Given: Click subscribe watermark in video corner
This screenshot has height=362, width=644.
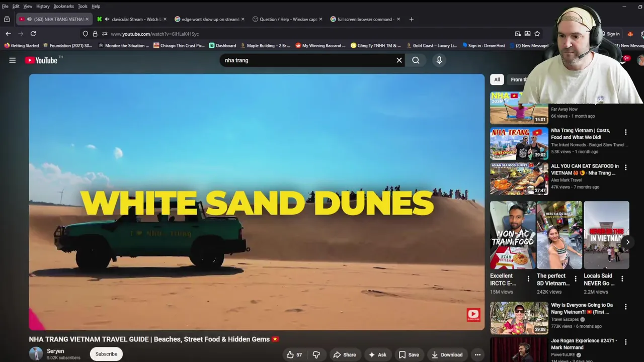Looking at the screenshot, I should tap(473, 315).
